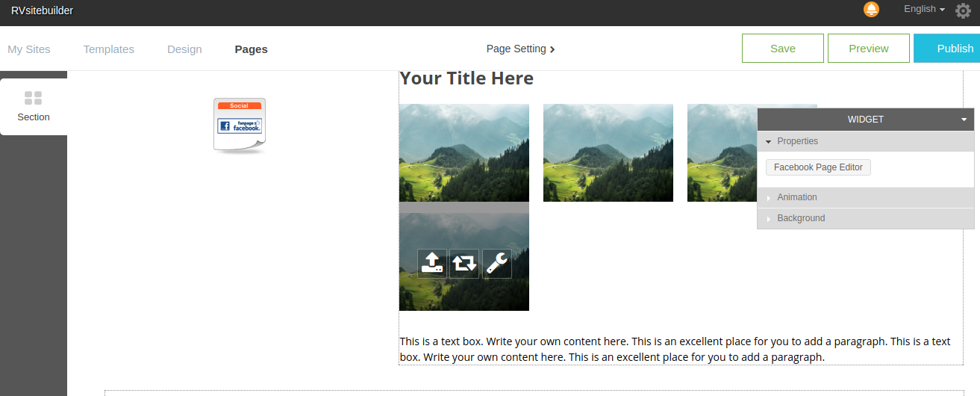Click the Save button
This screenshot has height=396, width=980.
783,49
